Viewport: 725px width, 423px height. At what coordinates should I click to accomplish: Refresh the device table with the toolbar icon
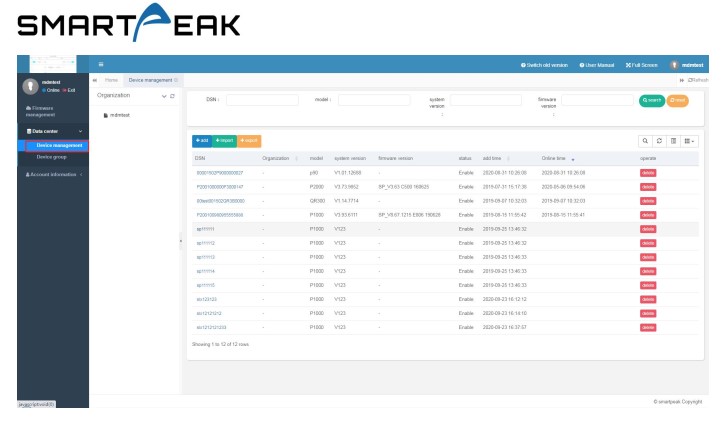[x=659, y=141]
